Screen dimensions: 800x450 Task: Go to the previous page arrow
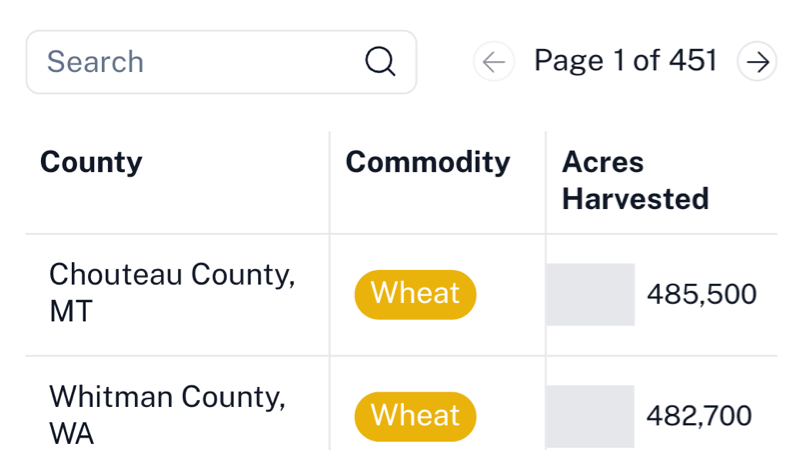(493, 62)
